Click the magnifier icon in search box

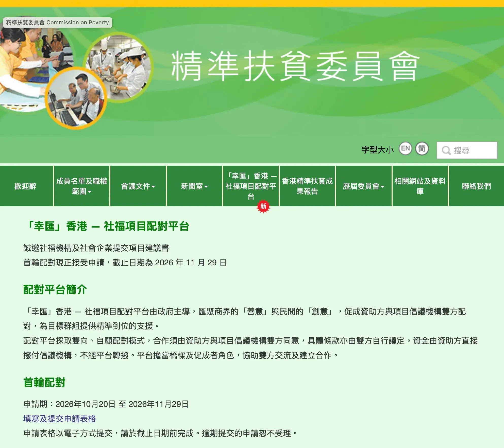click(x=446, y=150)
